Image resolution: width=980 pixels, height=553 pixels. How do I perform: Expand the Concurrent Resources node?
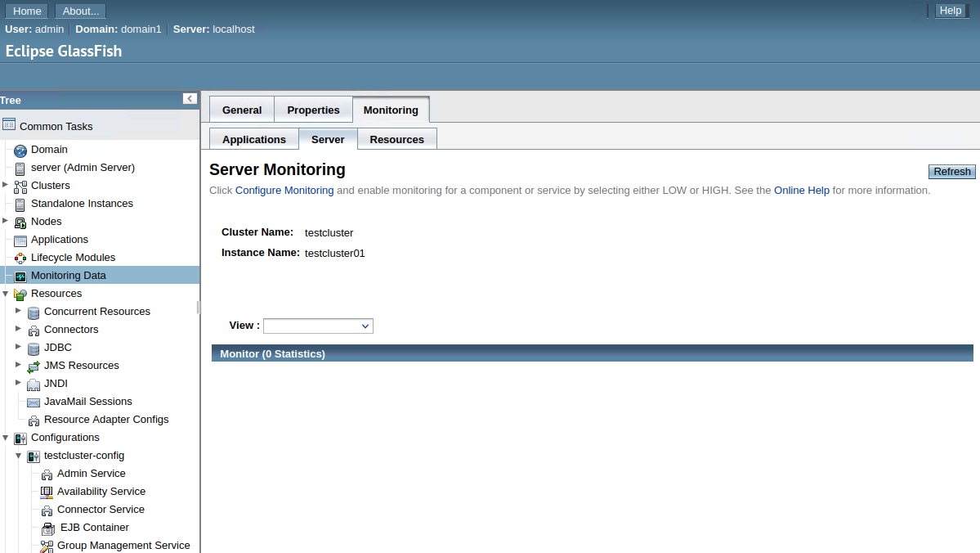click(18, 311)
